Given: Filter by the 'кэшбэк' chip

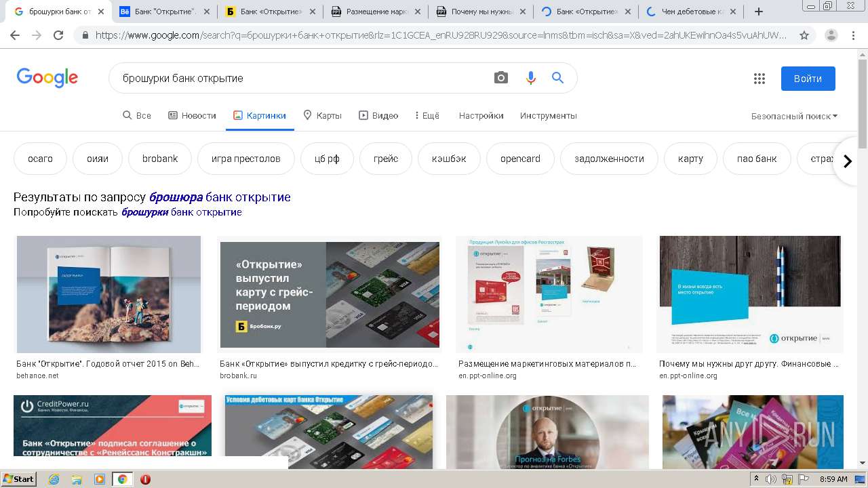Looking at the screenshot, I should (x=449, y=159).
